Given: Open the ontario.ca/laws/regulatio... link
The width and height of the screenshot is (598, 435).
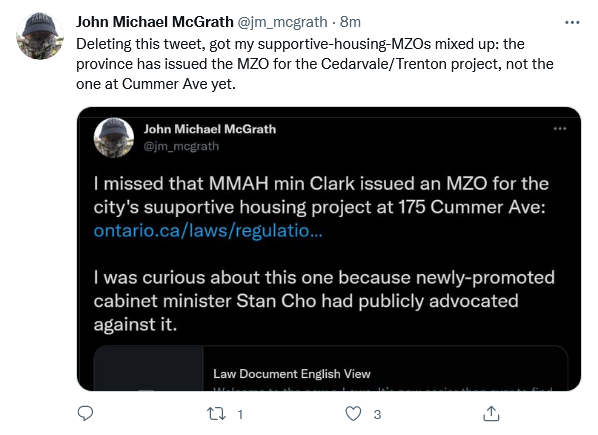Looking at the screenshot, I should (208, 231).
